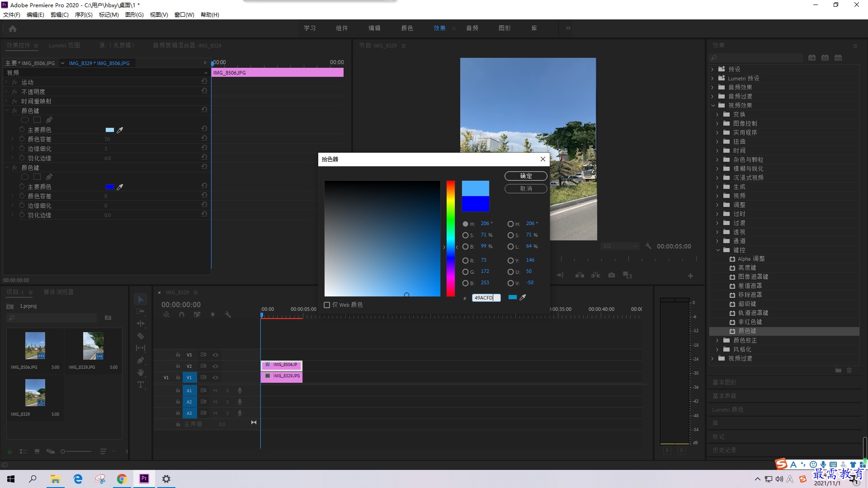
Task: Select the Ripple Edit tool
Action: (140, 324)
